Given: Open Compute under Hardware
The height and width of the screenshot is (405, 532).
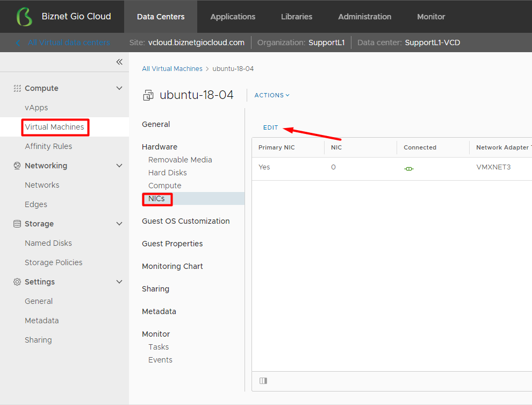Looking at the screenshot, I should point(164,186).
